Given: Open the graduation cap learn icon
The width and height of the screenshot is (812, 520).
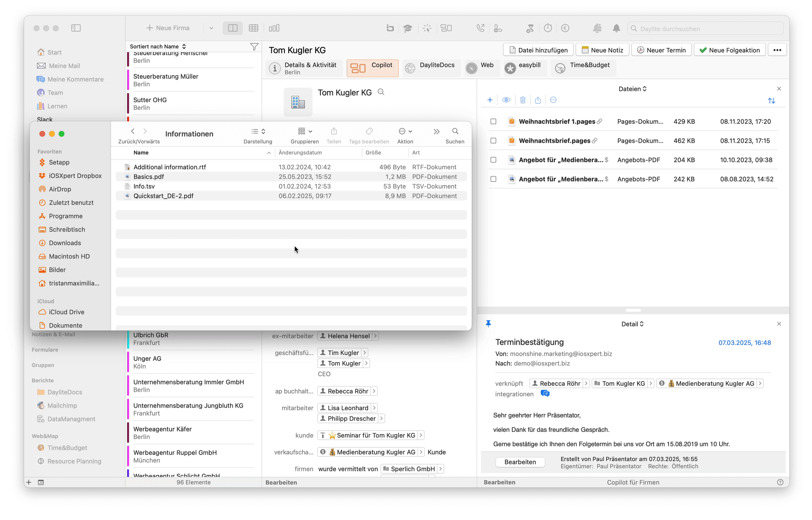Looking at the screenshot, I should (408, 28).
